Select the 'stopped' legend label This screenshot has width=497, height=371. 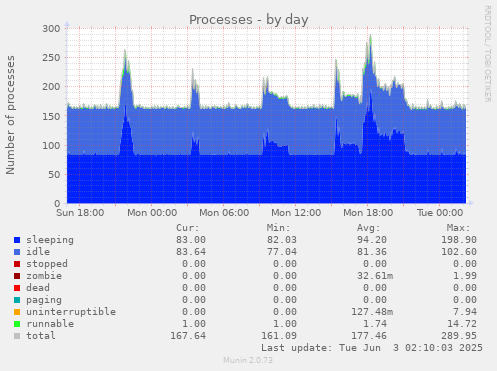(x=47, y=264)
